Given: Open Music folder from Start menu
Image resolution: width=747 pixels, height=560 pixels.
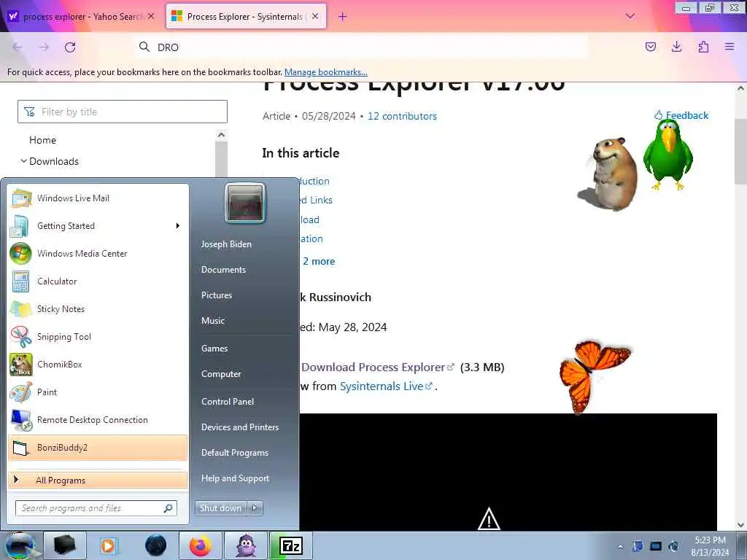Looking at the screenshot, I should [212, 321].
